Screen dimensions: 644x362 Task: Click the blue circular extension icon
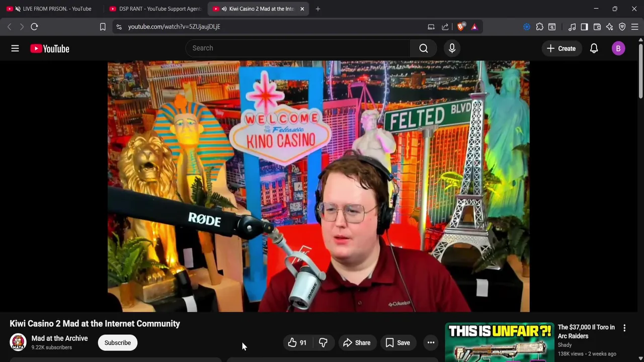527,27
